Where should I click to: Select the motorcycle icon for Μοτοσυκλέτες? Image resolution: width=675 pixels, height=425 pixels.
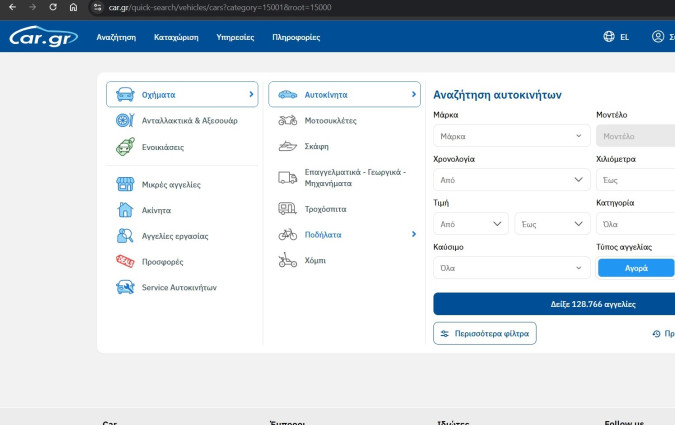tap(288, 120)
